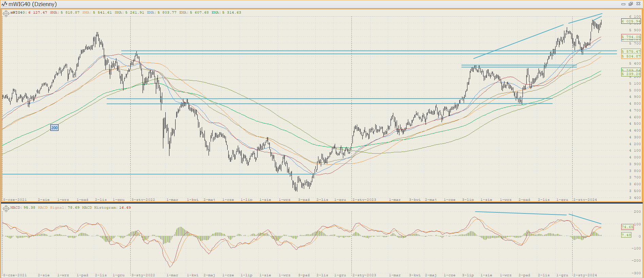Click the chart icon in the mWIG40 title bar

coord(4,4)
